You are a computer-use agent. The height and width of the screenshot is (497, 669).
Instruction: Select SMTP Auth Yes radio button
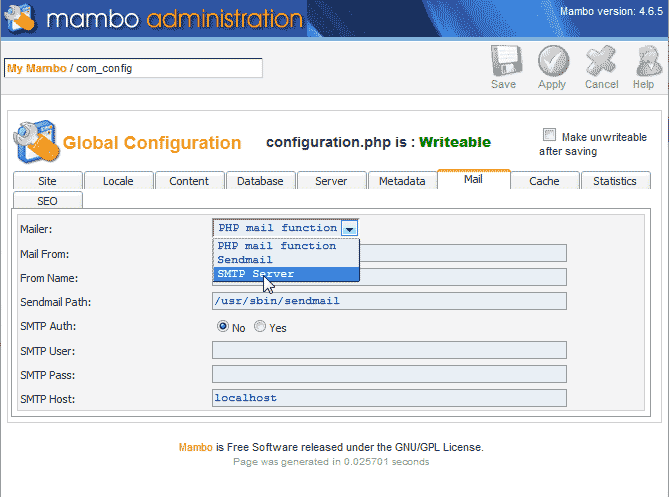coord(260,327)
